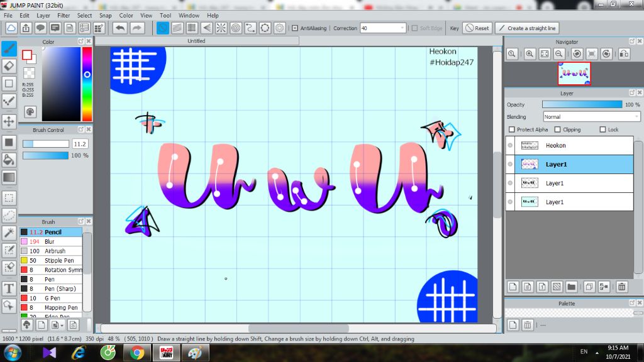
Task: Delete the selected layer with trash icon
Action: pos(622,287)
